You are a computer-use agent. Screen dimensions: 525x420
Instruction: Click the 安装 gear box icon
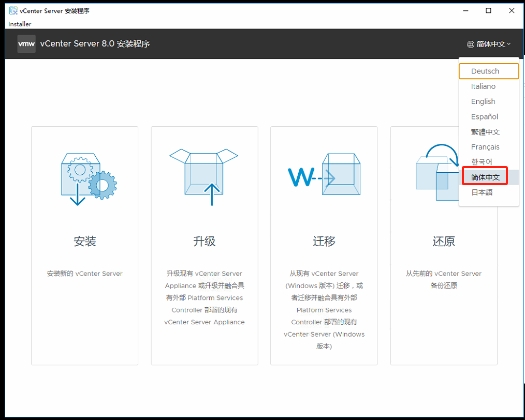[89, 179]
